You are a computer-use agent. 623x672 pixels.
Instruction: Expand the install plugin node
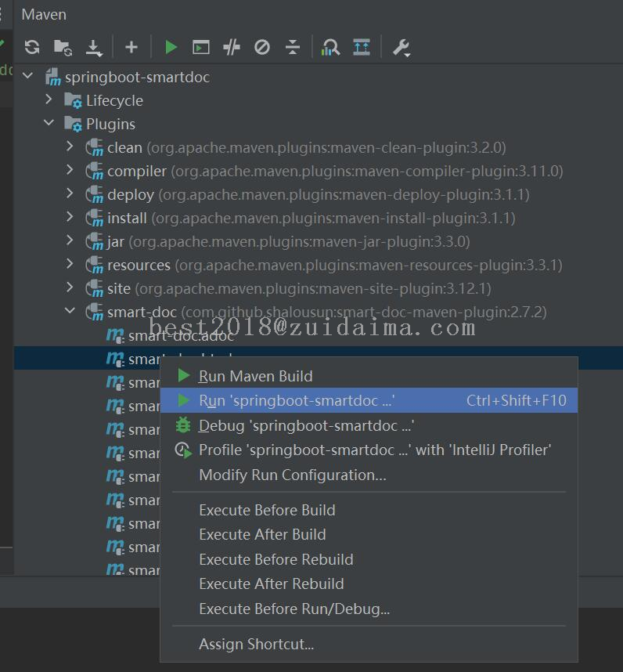tap(70, 217)
